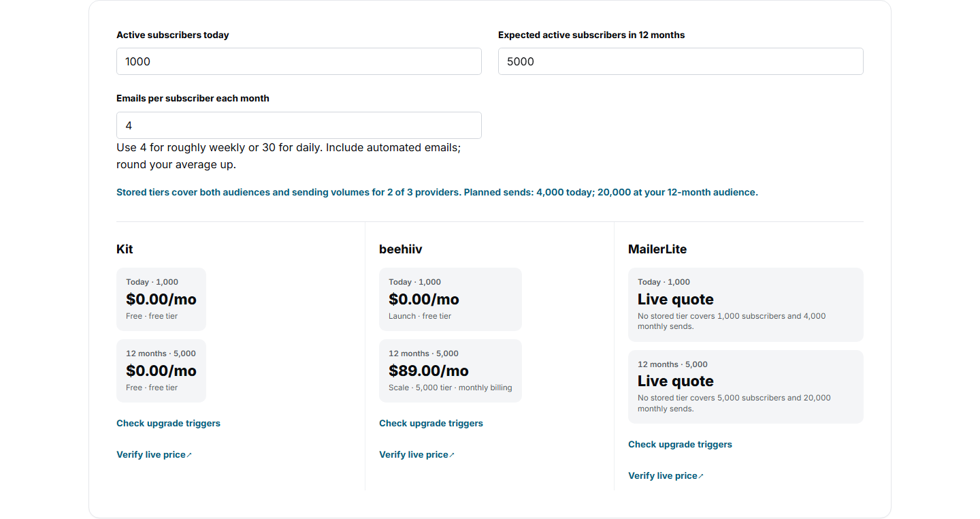Open Check upgrade triggers under beehiiv
980x519 pixels.
pyautogui.click(x=431, y=423)
